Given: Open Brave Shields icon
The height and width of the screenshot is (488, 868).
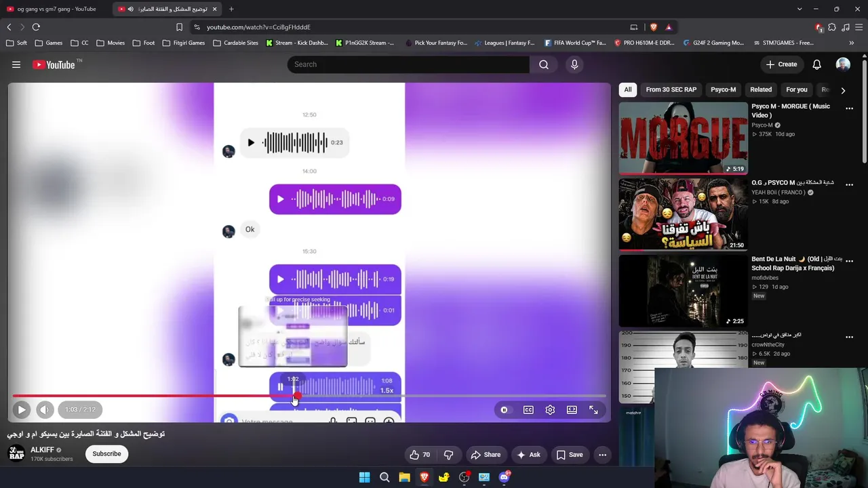Looking at the screenshot, I should (x=654, y=27).
